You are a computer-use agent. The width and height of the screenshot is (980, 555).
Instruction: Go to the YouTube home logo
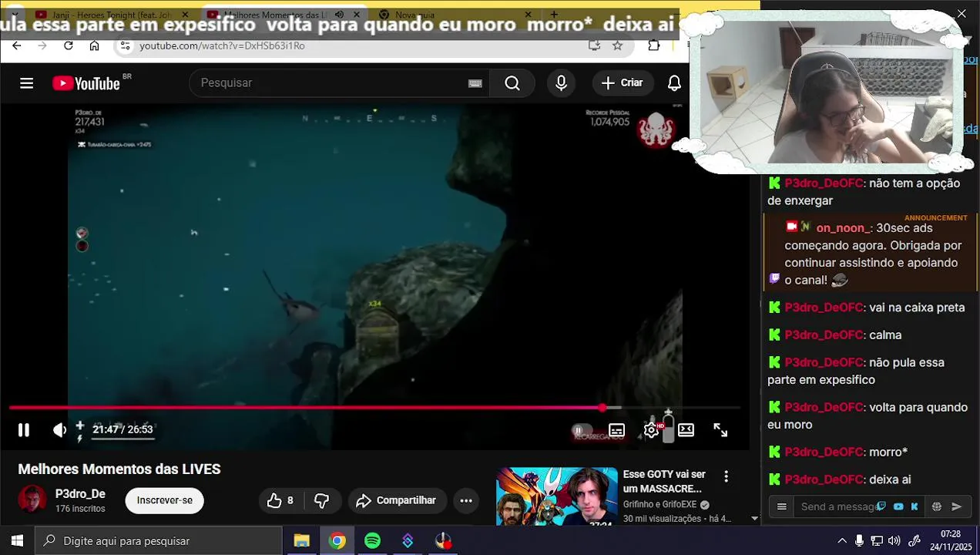pyautogui.click(x=86, y=83)
